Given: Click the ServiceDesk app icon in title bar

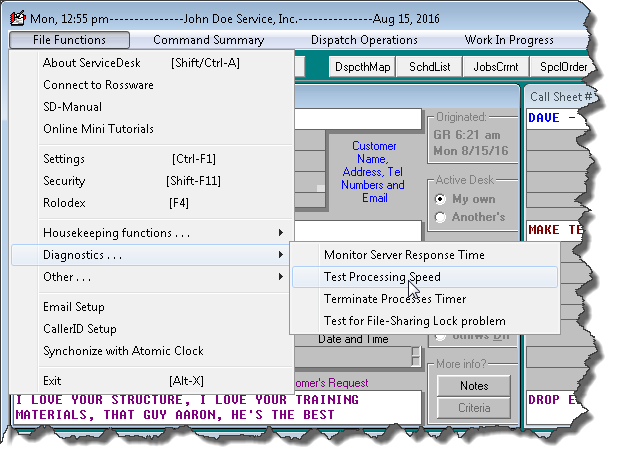Looking at the screenshot, I should (18, 18).
